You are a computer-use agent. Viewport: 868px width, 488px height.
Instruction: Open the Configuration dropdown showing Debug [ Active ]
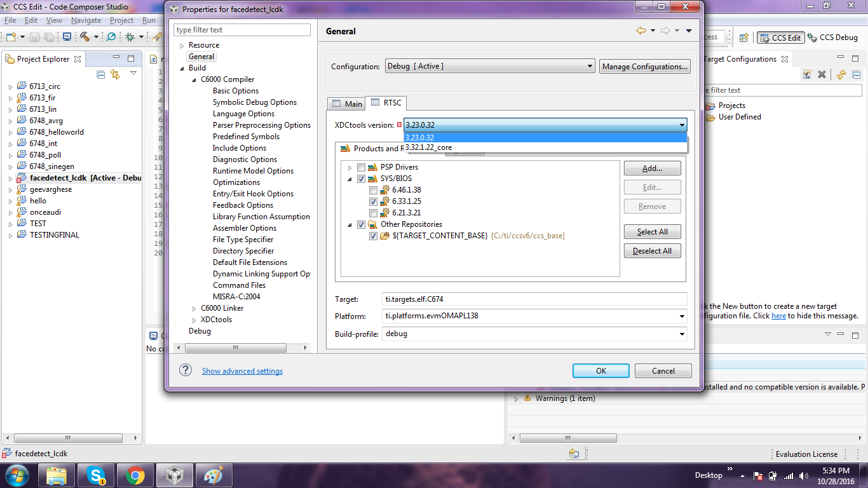click(x=490, y=66)
